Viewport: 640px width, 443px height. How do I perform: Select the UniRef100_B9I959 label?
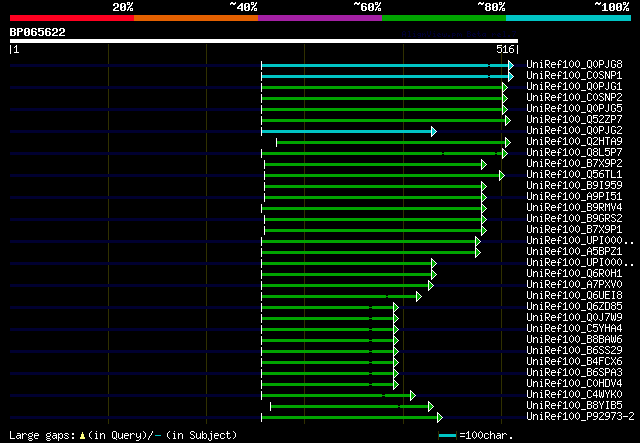pyautogui.click(x=574, y=185)
